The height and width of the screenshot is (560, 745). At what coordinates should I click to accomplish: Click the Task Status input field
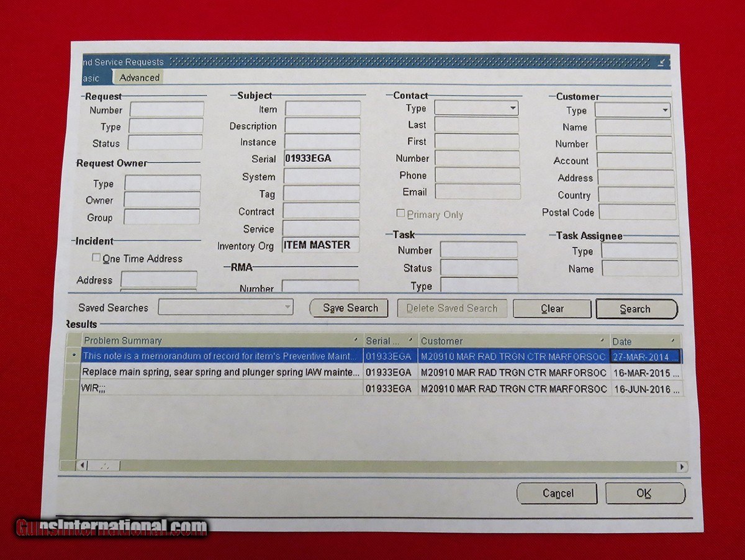pos(479,268)
